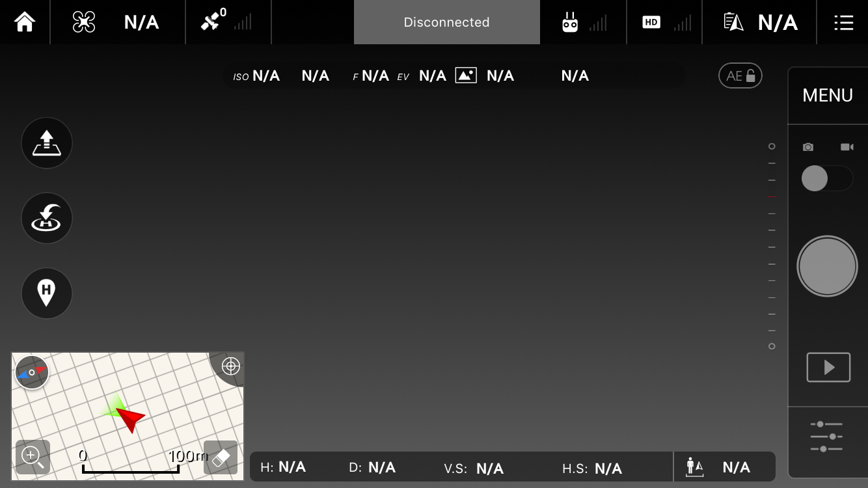The height and width of the screenshot is (488, 868).
Task: Open the camera MENU
Action: 828,96
